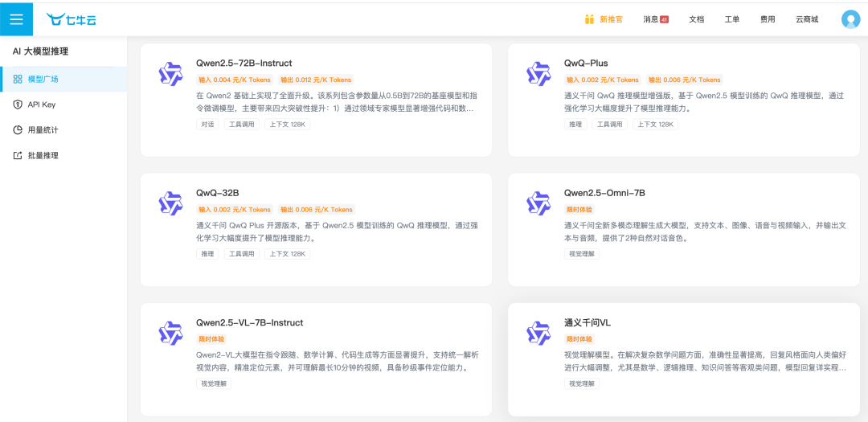Open the QwQ-32B model title

coord(218,193)
